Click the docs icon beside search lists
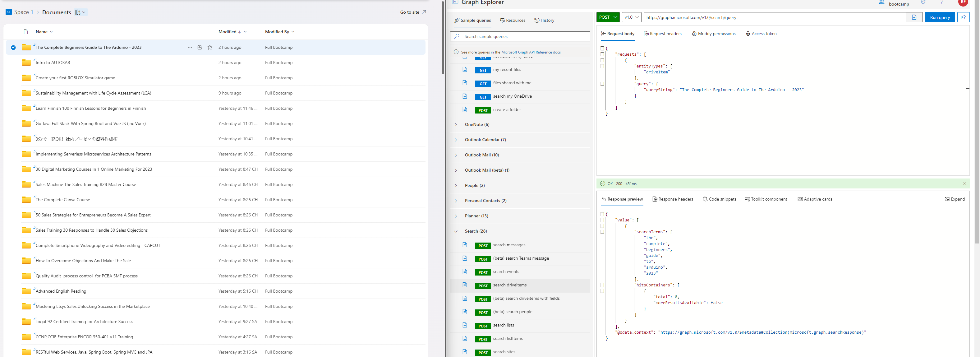The height and width of the screenshot is (357, 980). [x=464, y=325]
